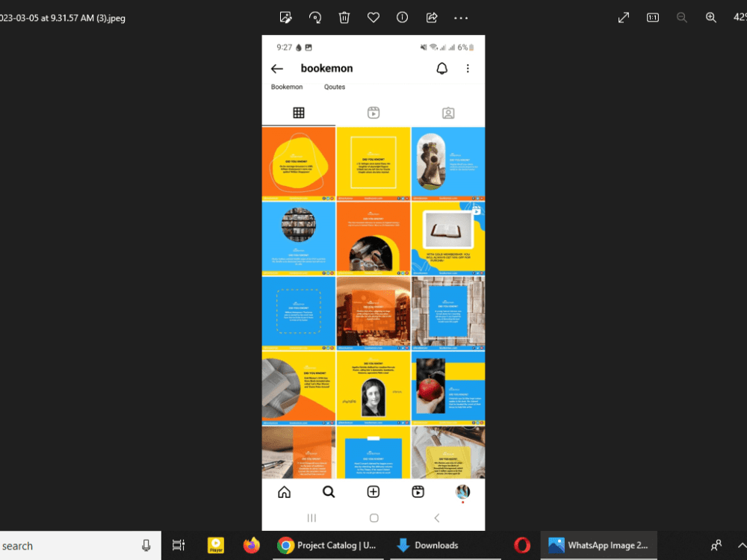Open the blue post with round bookshelf photo
This screenshot has height=560, width=747.
(x=299, y=239)
